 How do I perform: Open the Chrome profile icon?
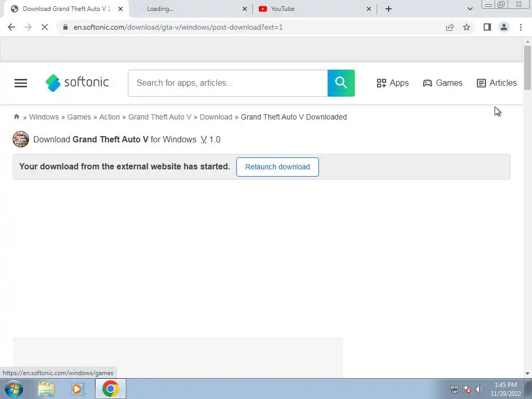click(x=504, y=27)
